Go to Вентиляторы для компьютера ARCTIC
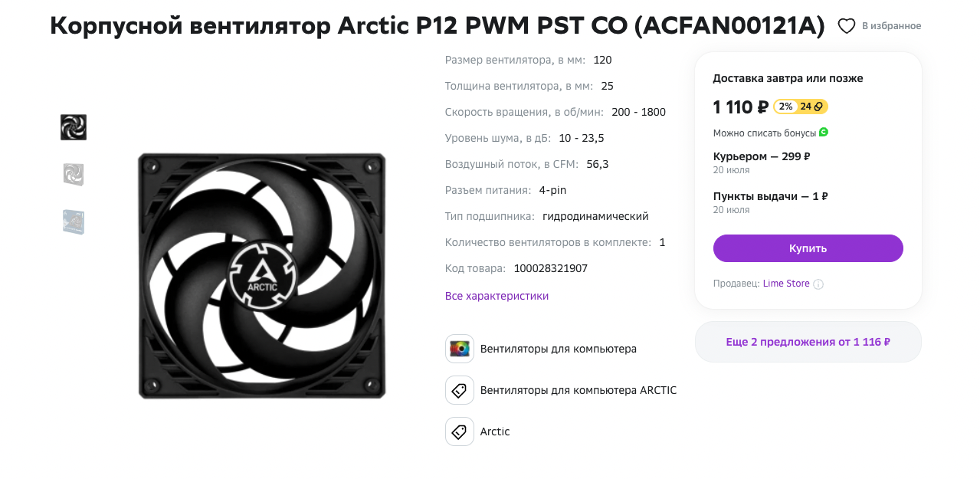 (x=578, y=390)
